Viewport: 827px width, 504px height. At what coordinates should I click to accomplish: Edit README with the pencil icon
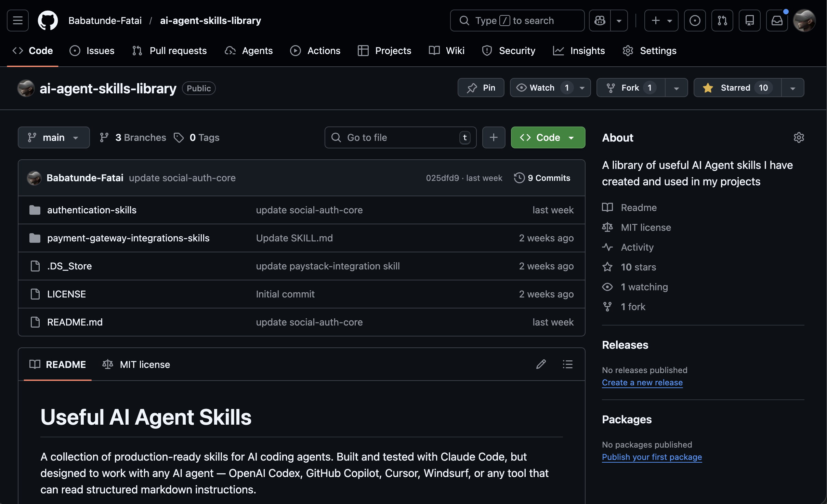pos(541,364)
